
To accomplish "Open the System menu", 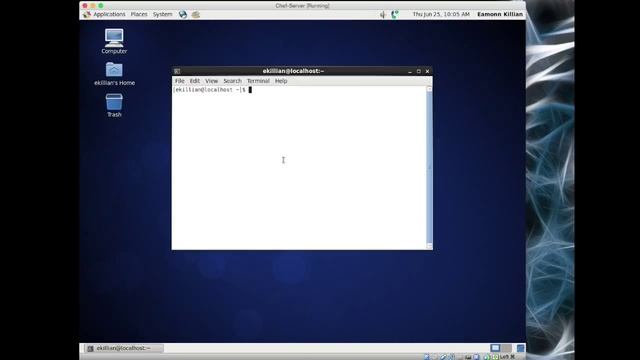I will tap(162, 14).
